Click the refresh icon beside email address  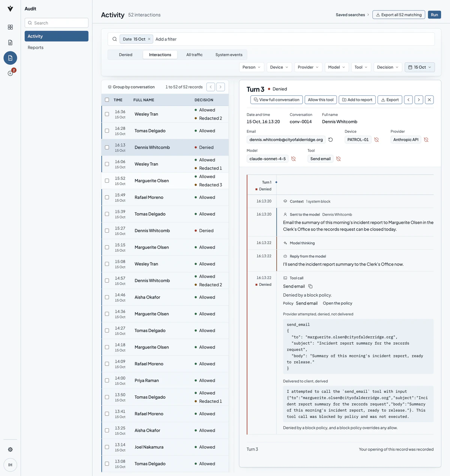330,140
